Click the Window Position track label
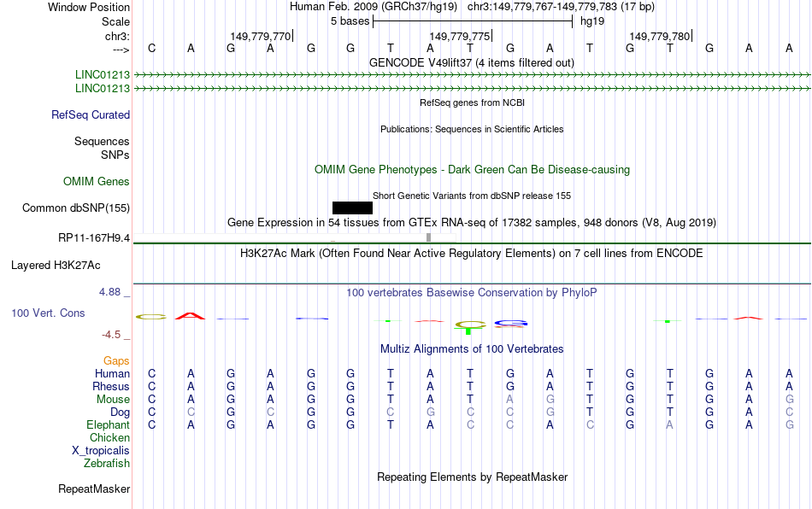Image resolution: width=812 pixels, height=509 pixels. tap(89, 7)
